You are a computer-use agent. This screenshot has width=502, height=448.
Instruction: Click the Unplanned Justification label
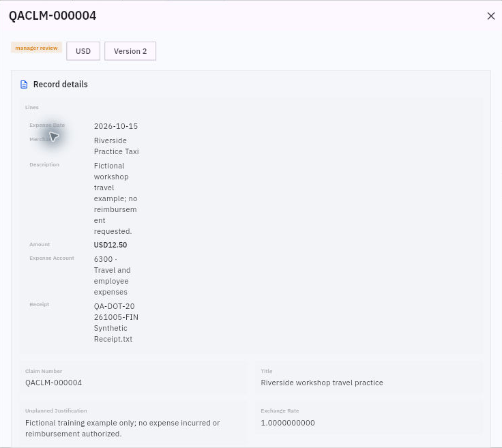(56, 410)
